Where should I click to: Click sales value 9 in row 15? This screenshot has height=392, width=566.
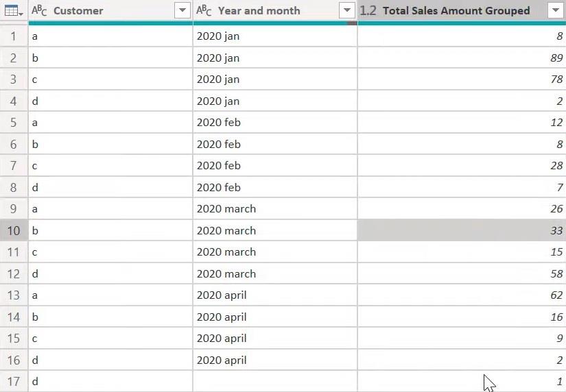[462, 339]
